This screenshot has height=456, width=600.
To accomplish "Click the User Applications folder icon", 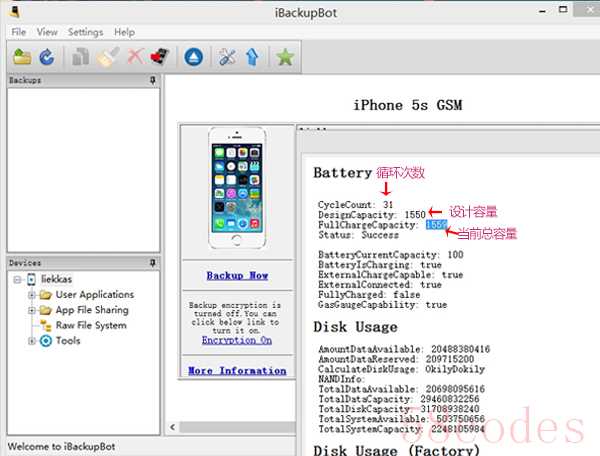I will (46, 295).
